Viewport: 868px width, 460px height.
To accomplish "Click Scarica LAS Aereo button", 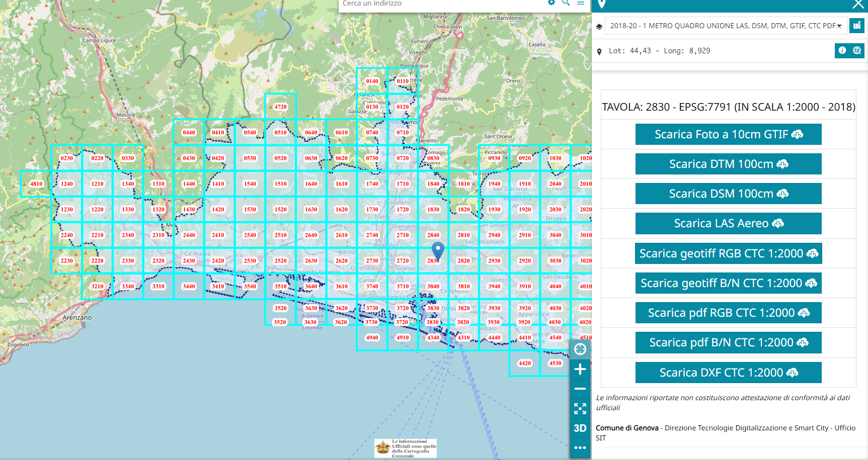I will point(728,223).
